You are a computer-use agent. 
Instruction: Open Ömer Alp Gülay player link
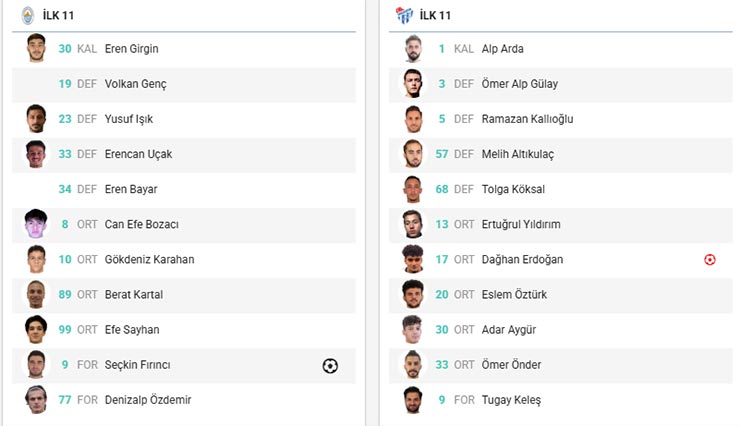coord(520,84)
